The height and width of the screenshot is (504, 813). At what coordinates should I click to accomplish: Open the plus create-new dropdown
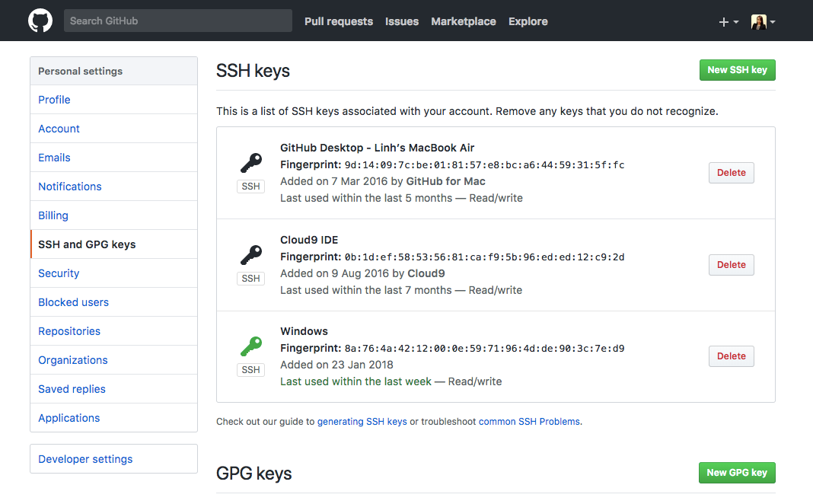tap(729, 22)
